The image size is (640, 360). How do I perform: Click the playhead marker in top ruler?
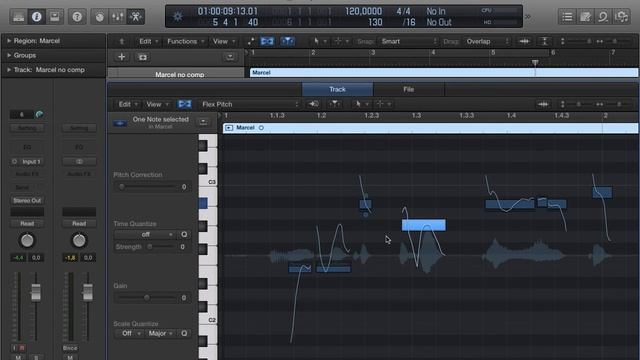tap(535, 62)
